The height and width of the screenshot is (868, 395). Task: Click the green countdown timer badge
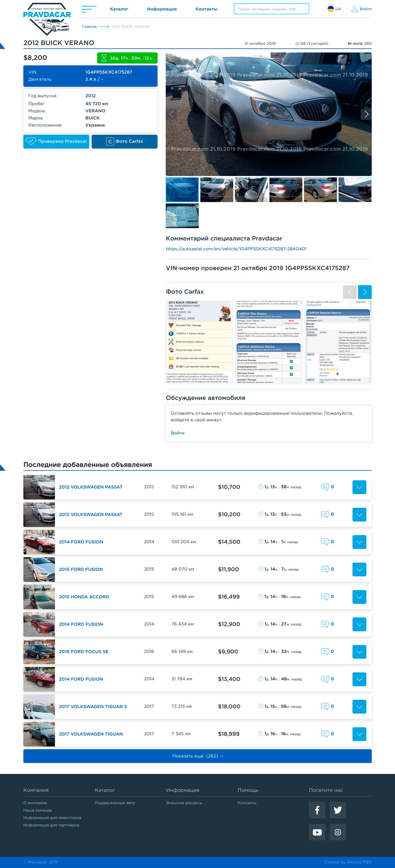[127, 58]
